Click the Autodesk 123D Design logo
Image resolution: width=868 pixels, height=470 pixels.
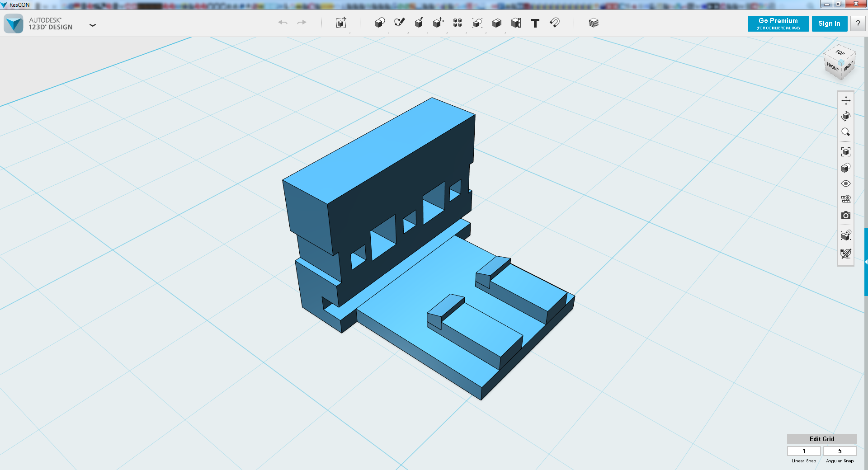click(14, 23)
